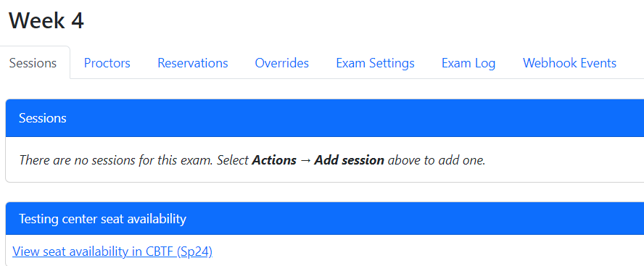Switch to the Proctors tab

coord(107,63)
